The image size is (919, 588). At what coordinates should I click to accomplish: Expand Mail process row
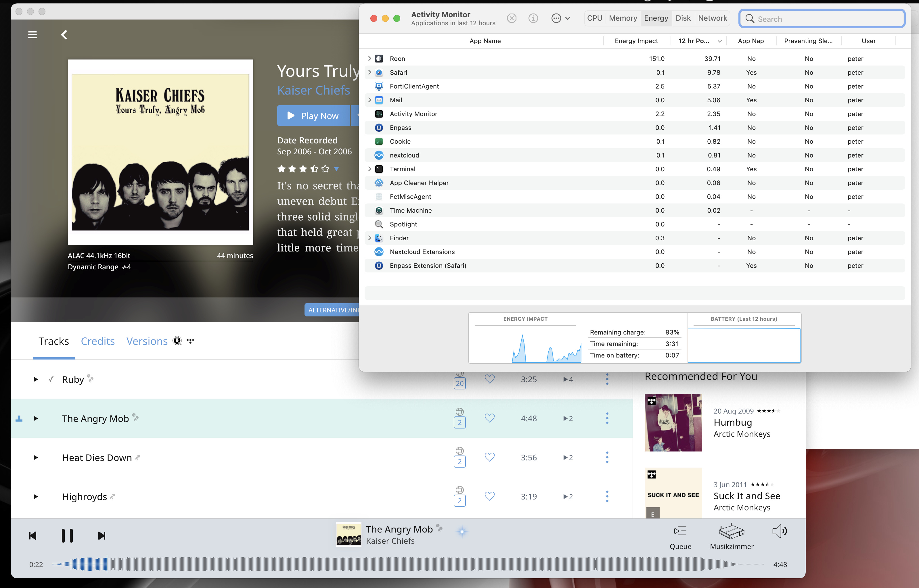(369, 100)
